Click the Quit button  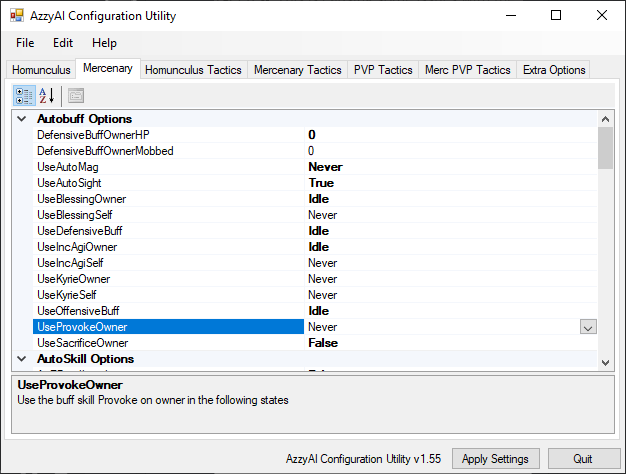click(x=583, y=459)
